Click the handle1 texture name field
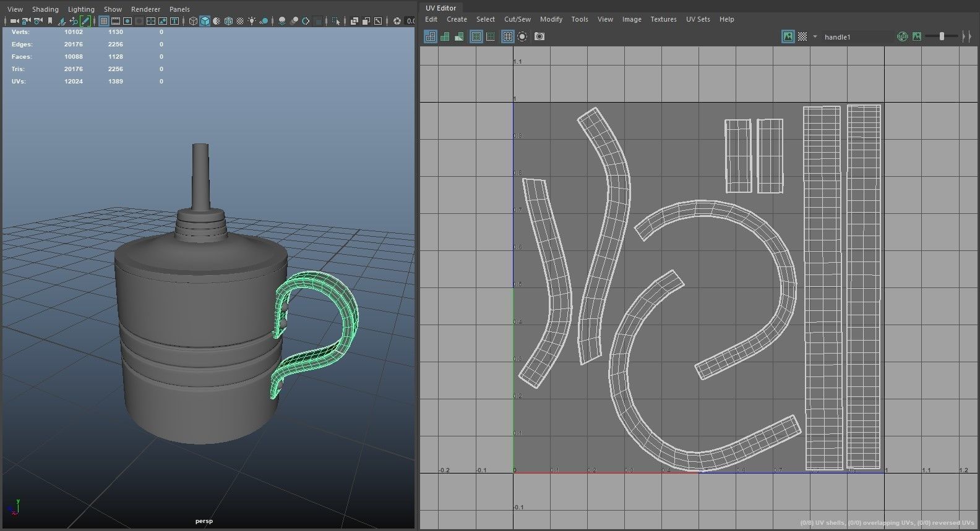 pos(857,36)
